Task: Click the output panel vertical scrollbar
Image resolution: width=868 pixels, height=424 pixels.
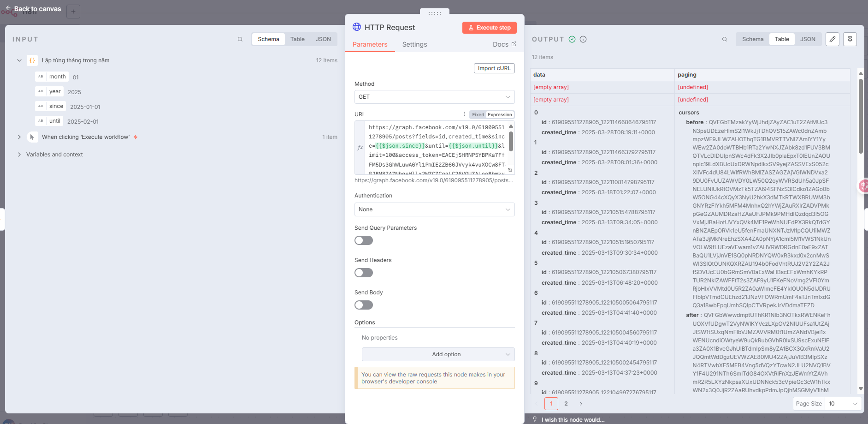Action: click(861, 116)
